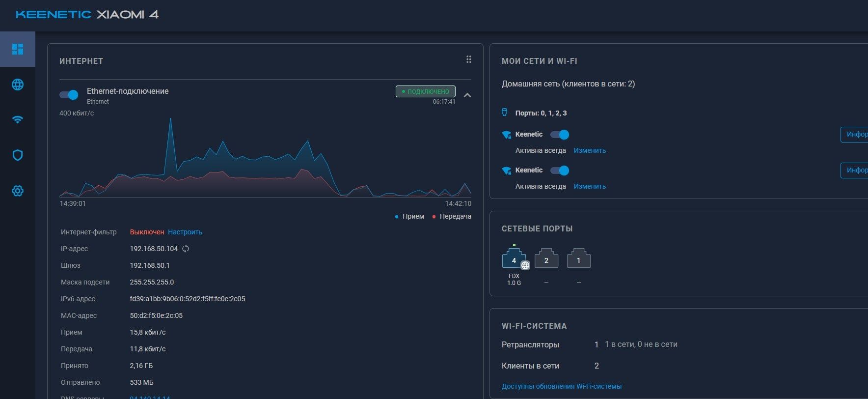The image size is (868, 399).
Task: Click network port 4 icon
Action: (x=514, y=258)
